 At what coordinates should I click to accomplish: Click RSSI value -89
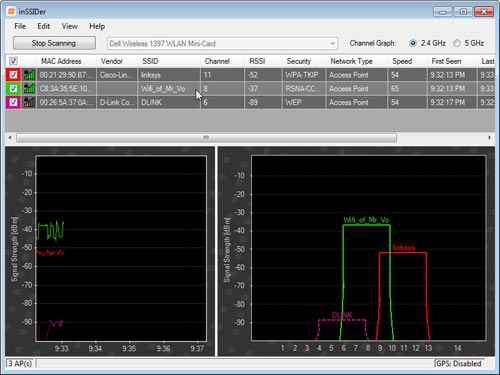tap(263, 102)
